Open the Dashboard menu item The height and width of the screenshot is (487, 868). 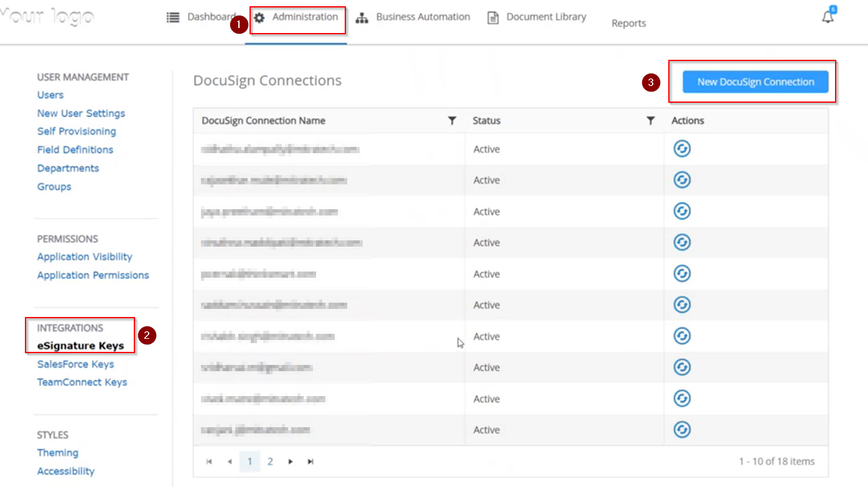(201, 17)
